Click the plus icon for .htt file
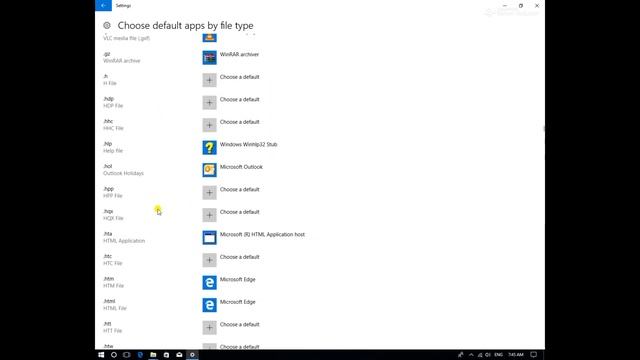 click(209, 327)
